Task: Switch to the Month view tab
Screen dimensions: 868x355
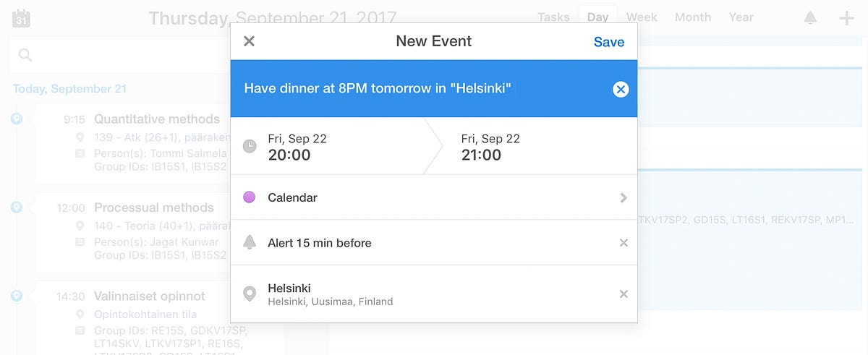Action: (x=693, y=17)
